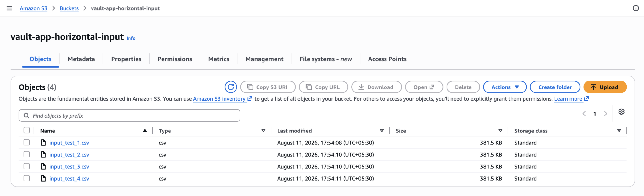Open the bucket Info link
644x196 pixels.
(x=131, y=38)
